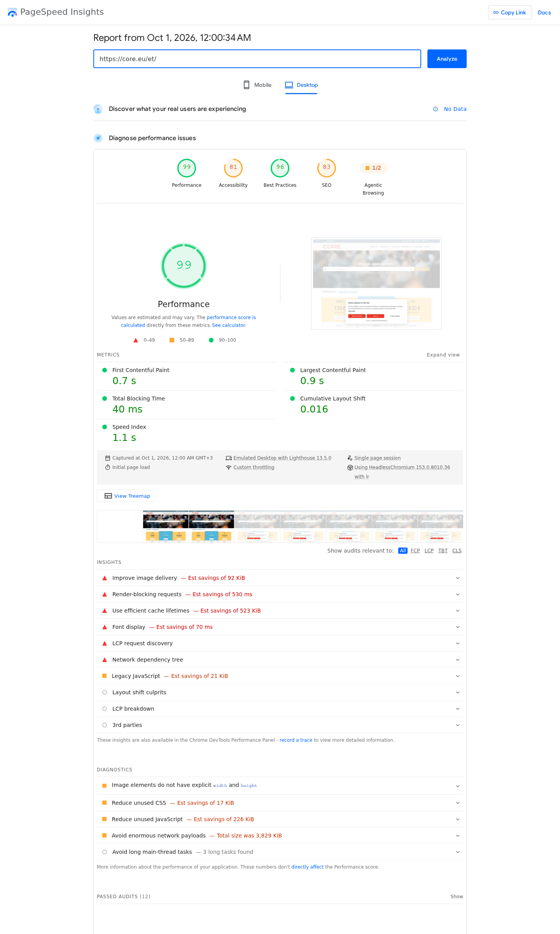Screen dimensions: 560x934
Task: Expand Use efficient cache lifetimes insight
Action: (280, 611)
